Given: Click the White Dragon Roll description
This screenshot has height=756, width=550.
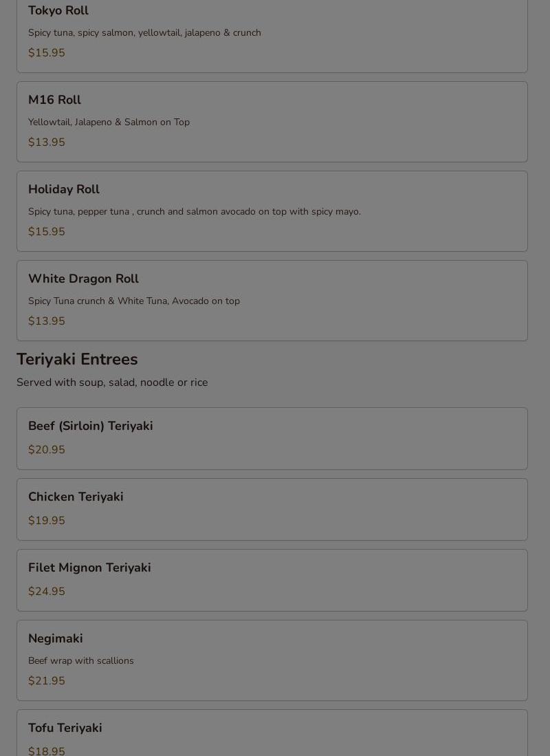Looking at the screenshot, I should click(134, 301).
